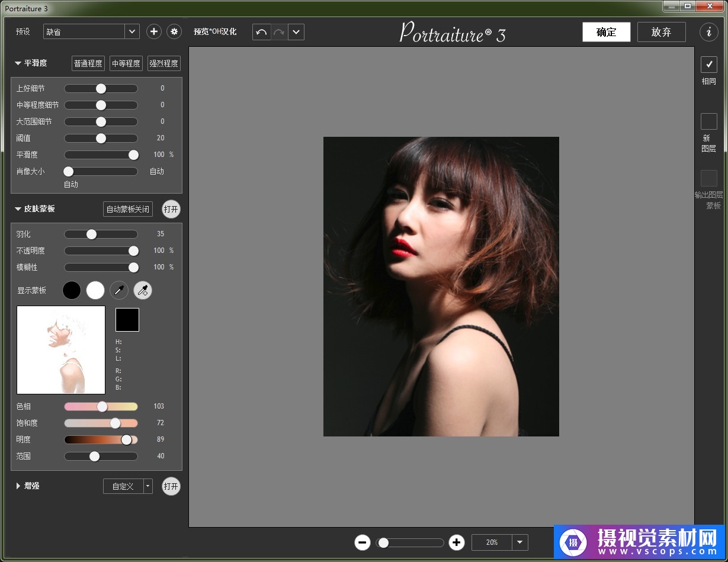728x562 pixels.
Task: Click the 确定 button
Action: pyautogui.click(x=606, y=32)
